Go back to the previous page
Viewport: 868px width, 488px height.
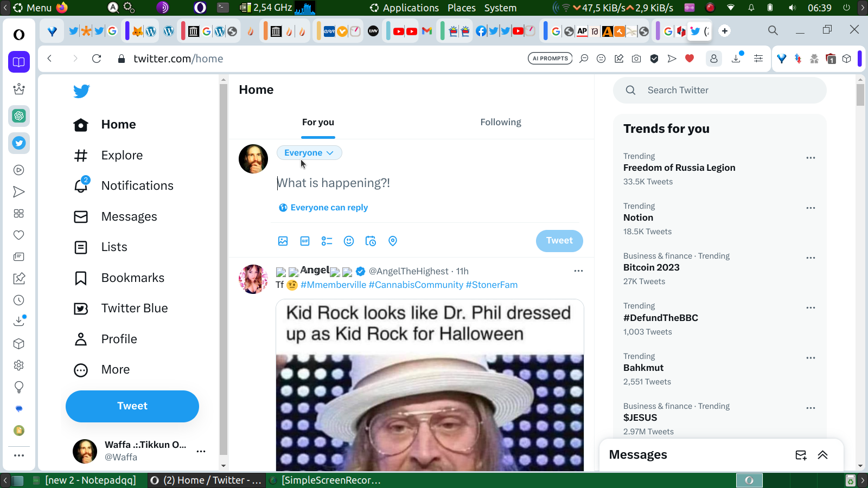tap(49, 59)
